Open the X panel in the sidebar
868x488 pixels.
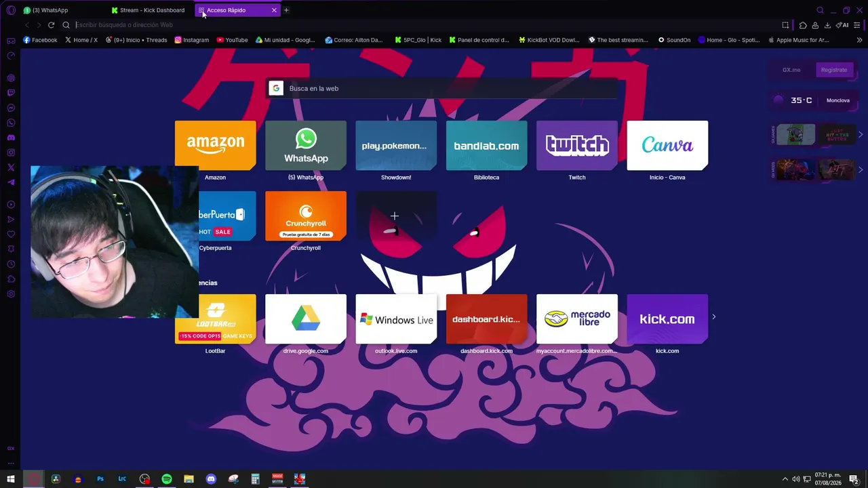pos(11,167)
